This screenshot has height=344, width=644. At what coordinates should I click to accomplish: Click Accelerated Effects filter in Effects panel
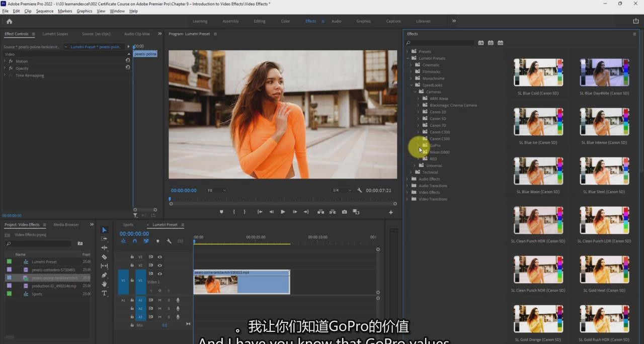[481, 43]
